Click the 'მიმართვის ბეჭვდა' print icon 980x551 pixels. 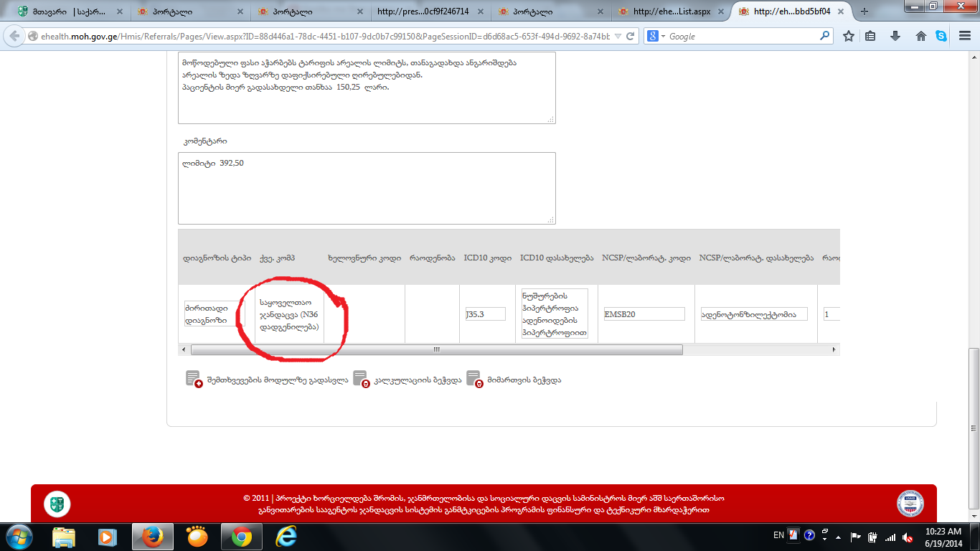473,380
